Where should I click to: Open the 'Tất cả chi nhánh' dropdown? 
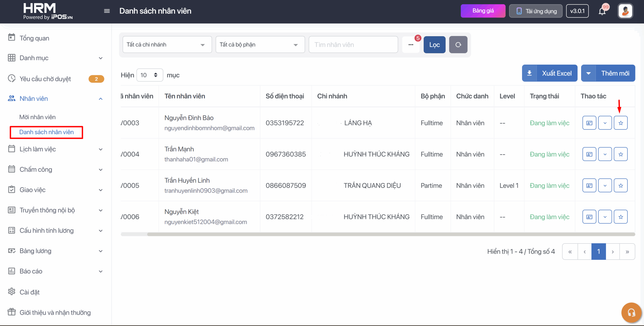(x=167, y=45)
